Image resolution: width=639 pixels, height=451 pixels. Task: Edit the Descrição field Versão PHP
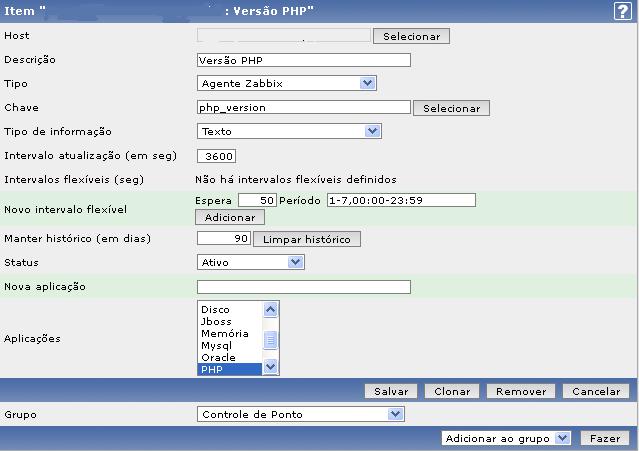click(x=304, y=60)
